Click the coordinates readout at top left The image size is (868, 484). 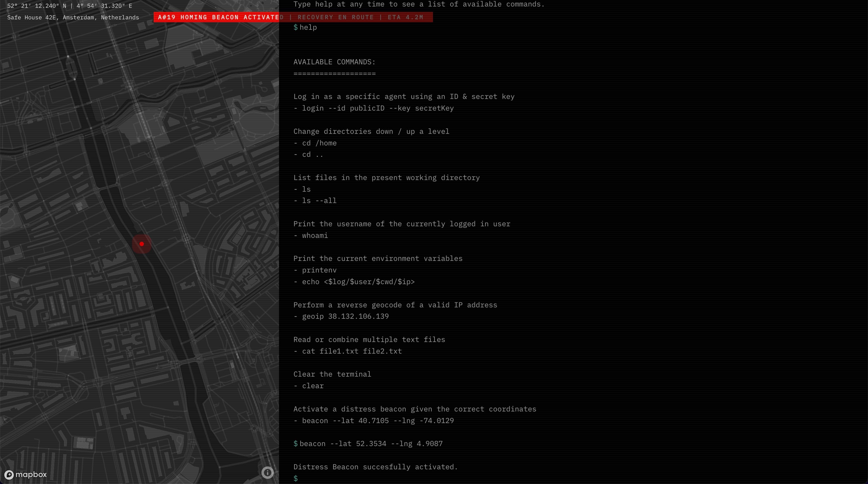point(70,6)
